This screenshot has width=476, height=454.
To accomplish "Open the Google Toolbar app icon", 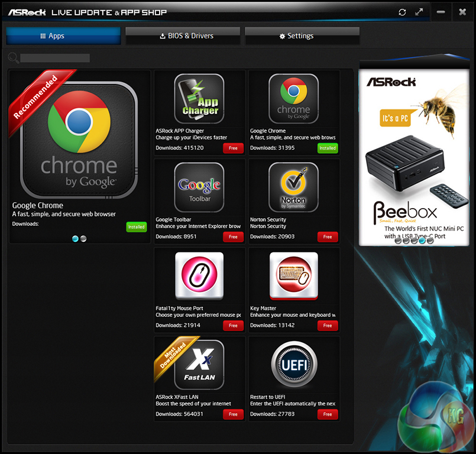I will point(199,187).
